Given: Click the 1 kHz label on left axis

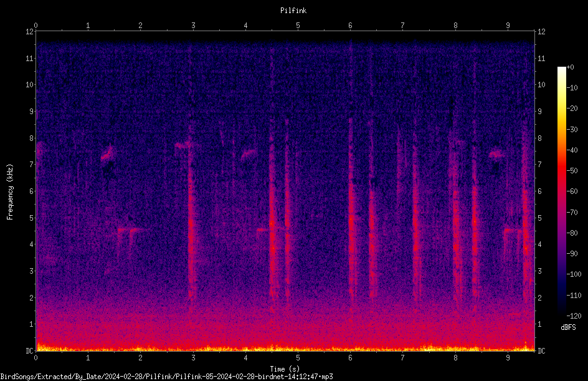Looking at the screenshot, I should coord(32,324).
